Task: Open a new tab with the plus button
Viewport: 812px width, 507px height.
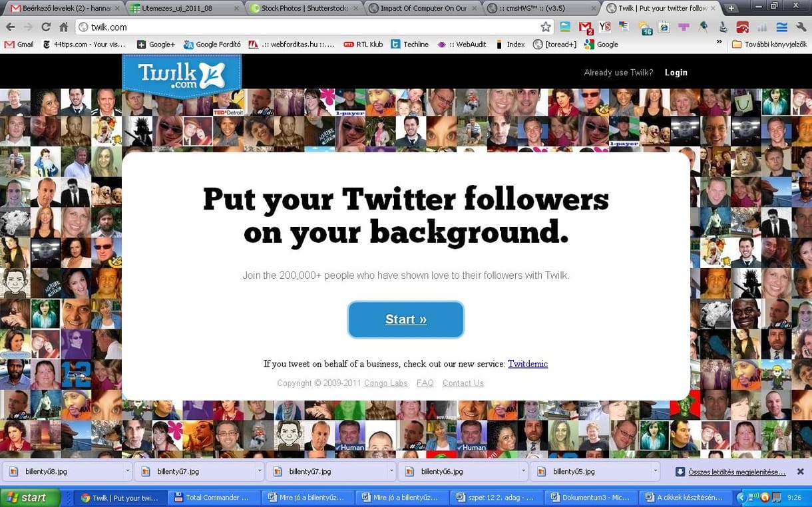Action: [x=731, y=8]
